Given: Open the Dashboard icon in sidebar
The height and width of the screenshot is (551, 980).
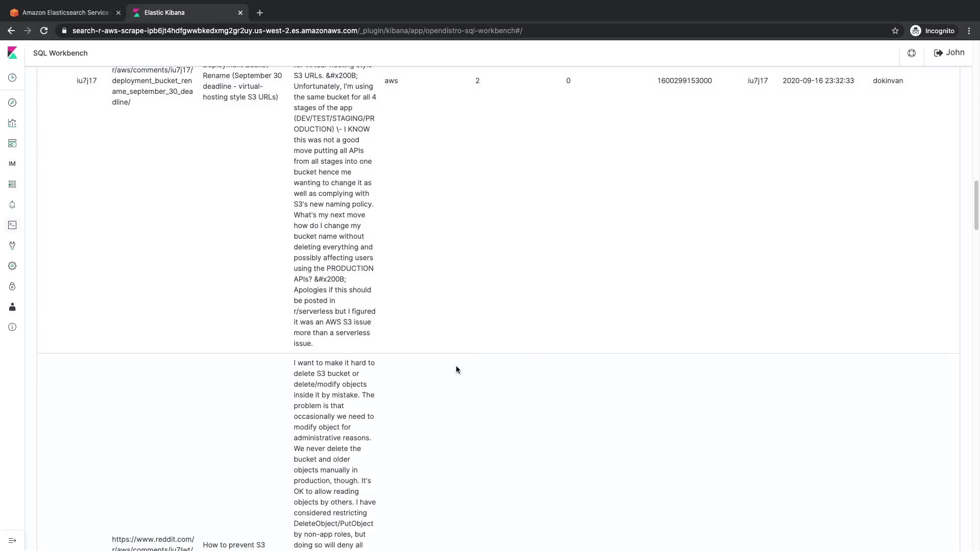Looking at the screenshot, I should click(12, 143).
